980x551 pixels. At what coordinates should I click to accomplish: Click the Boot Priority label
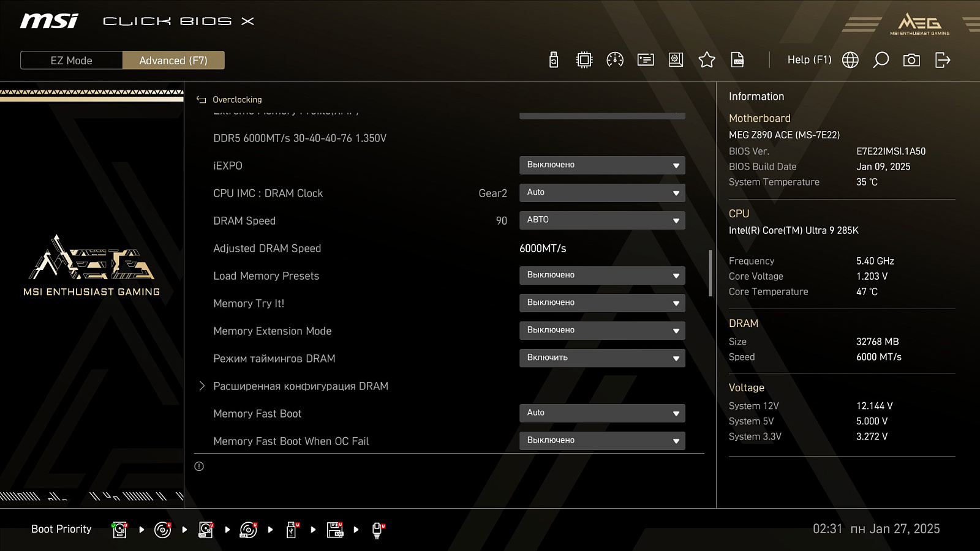tap(61, 529)
